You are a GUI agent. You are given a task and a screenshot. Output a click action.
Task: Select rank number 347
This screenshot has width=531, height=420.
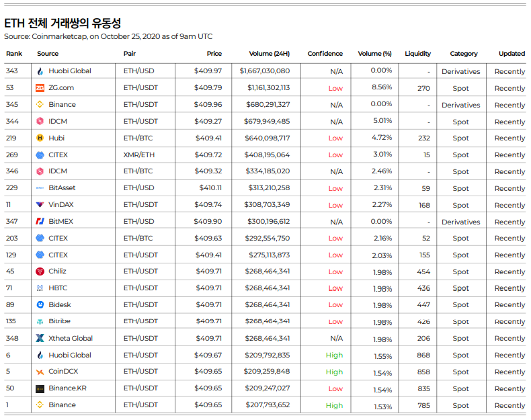12,221
